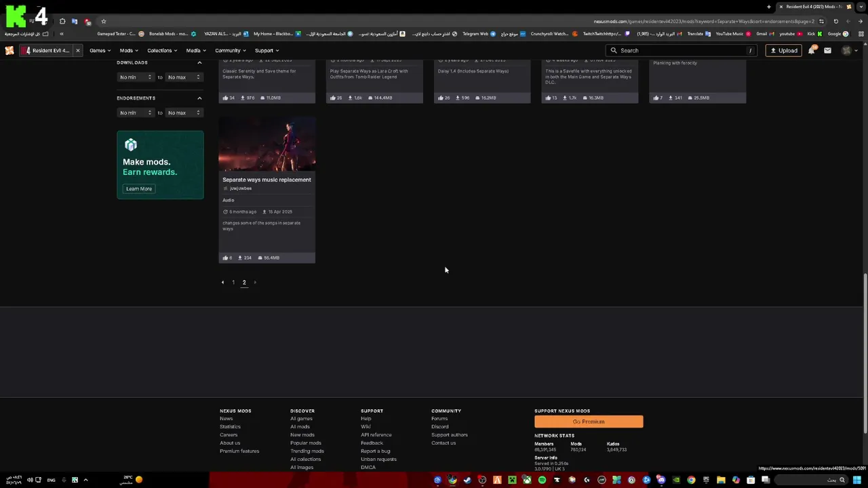Open the Contact us footer link
868x488 pixels.
pyautogui.click(x=443, y=443)
